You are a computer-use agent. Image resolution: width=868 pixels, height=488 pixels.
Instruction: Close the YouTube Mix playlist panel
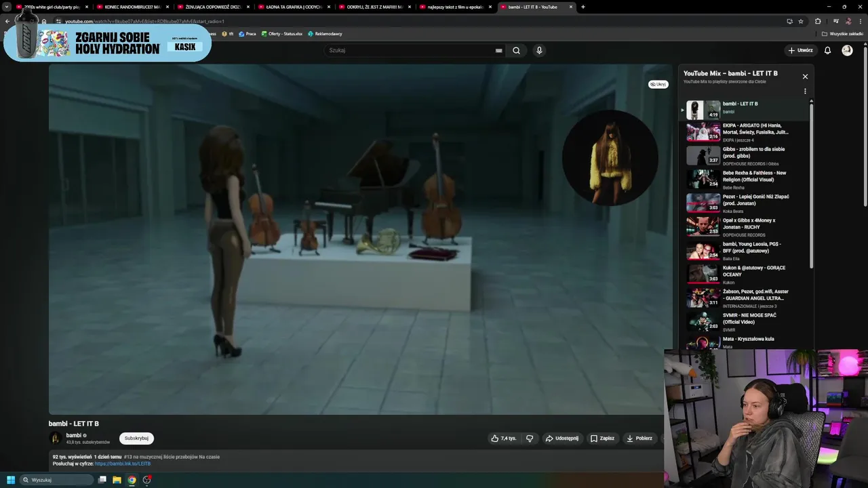[x=805, y=77]
